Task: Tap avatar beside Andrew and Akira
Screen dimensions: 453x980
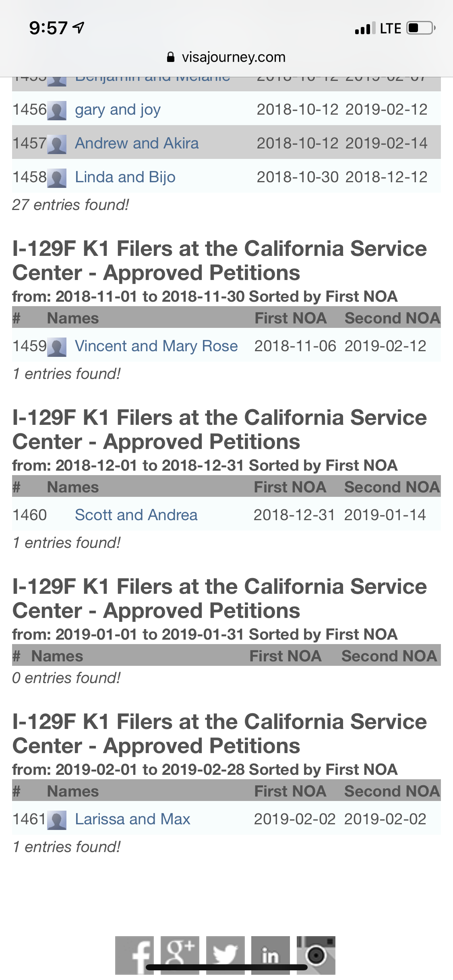Action: coord(57,144)
